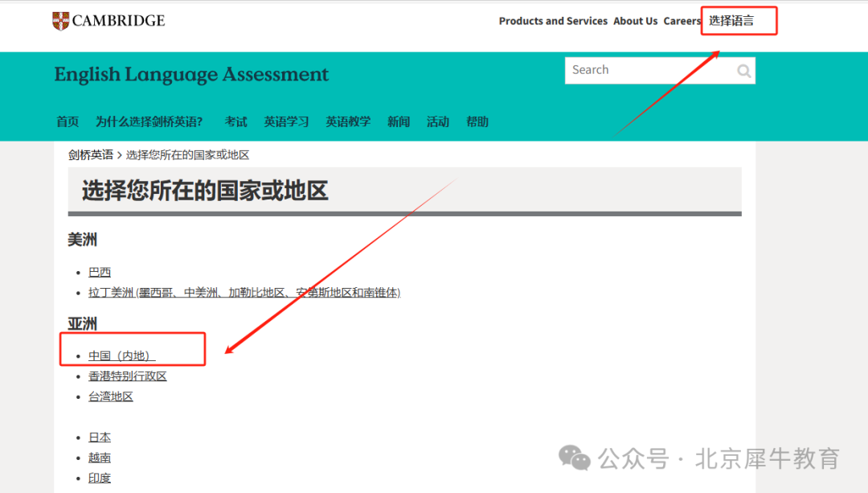Click the Cambridge shield logo
868x493 pixels.
[x=60, y=21]
